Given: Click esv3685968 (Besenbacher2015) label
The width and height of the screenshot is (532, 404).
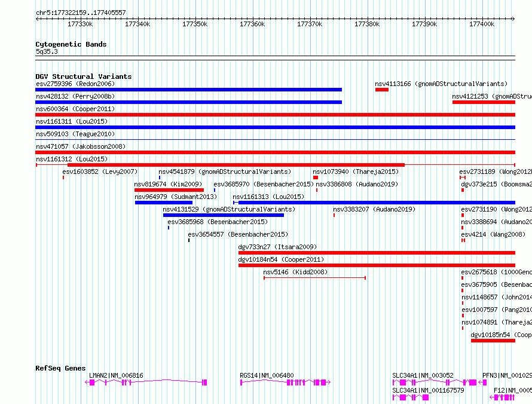Looking at the screenshot, I should point(218,222).
